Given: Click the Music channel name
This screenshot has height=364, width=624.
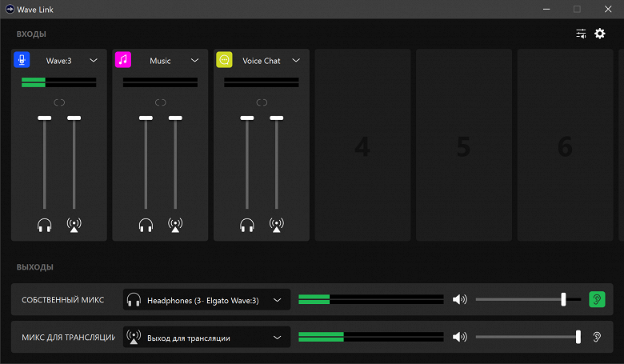Looking at the screenshot, I should (x=160, y=61).
